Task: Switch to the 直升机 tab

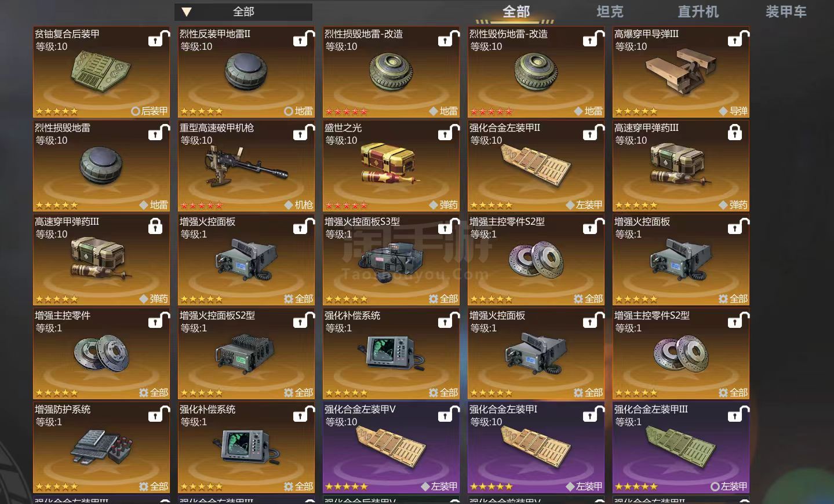Action: click(698, 12)
